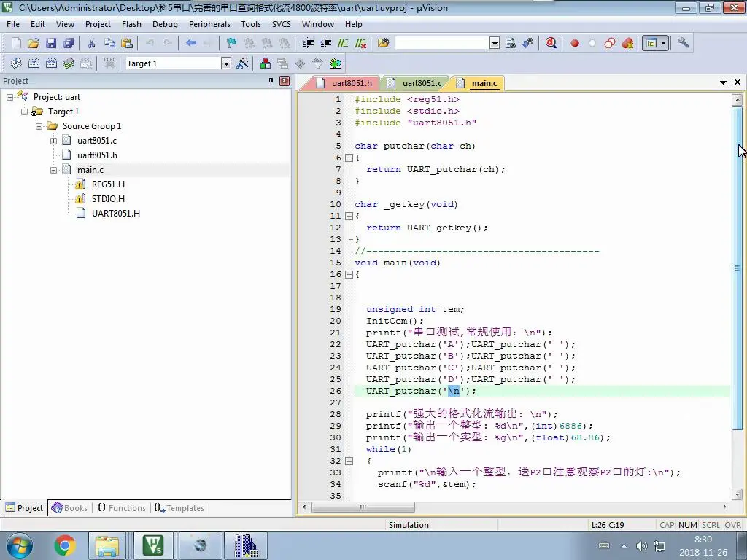
Task: Comment selection icon
Action: coord(343,43)
